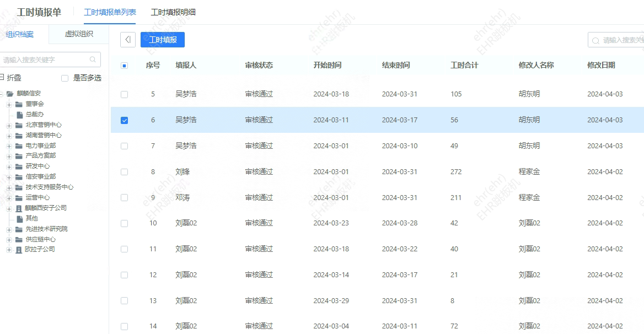Check the select-all box in the table header

pyautogui.click(x=124, y=64)
